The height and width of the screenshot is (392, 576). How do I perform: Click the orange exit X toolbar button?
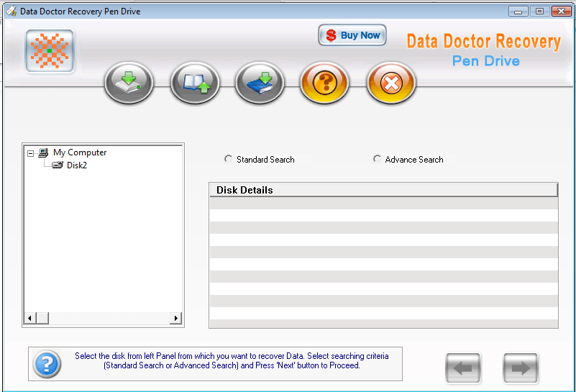(391, 83)
